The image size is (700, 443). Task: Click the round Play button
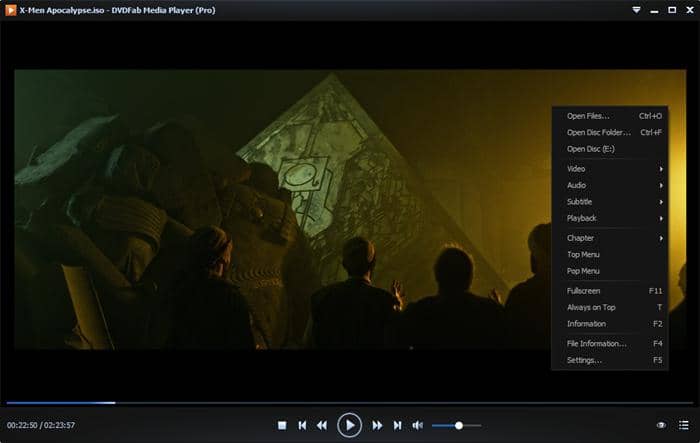[349, 425]
